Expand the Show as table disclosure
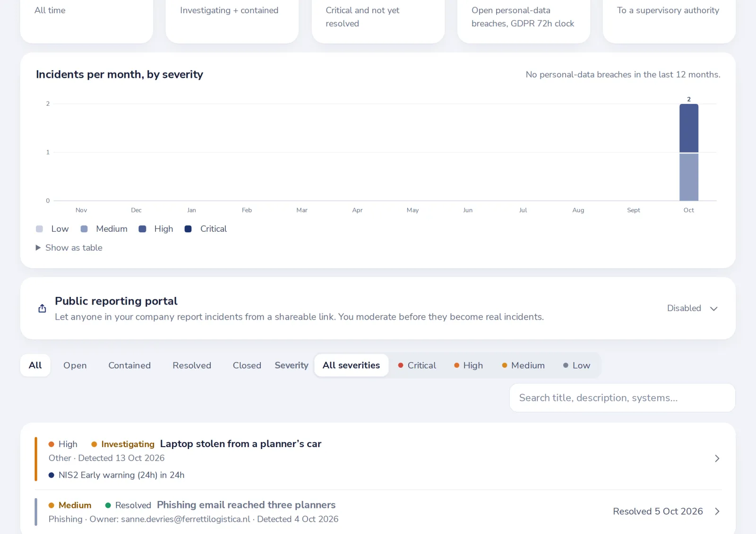Screen dimensions: 756x534 pyautogui.click(x=69, y=248)
